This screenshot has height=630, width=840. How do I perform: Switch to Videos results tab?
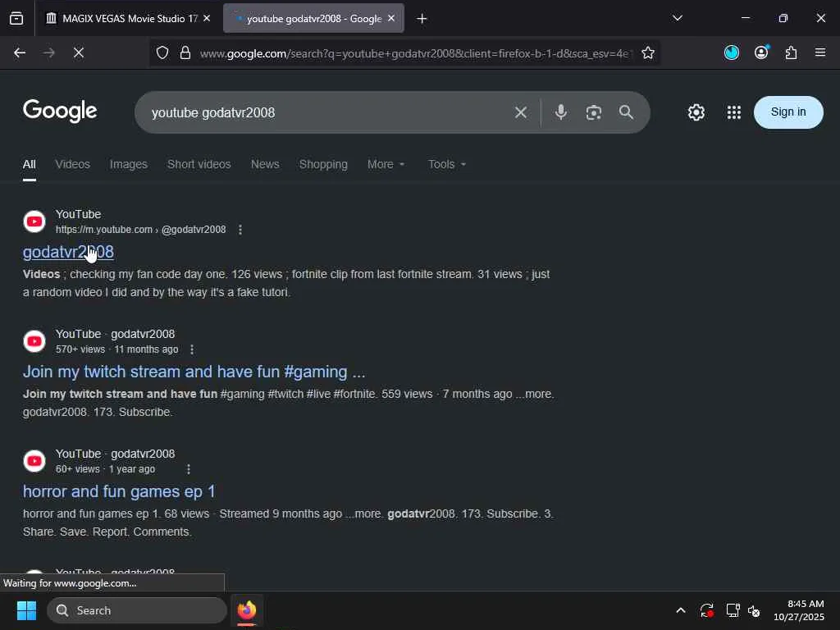73,164
